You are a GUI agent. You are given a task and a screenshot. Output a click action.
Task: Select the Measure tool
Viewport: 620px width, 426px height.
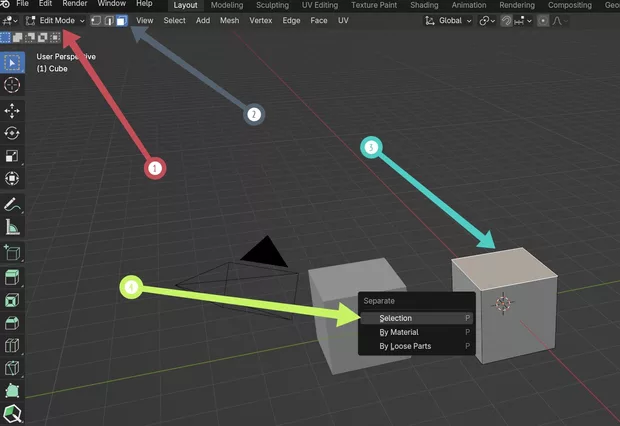coord(12,227)
